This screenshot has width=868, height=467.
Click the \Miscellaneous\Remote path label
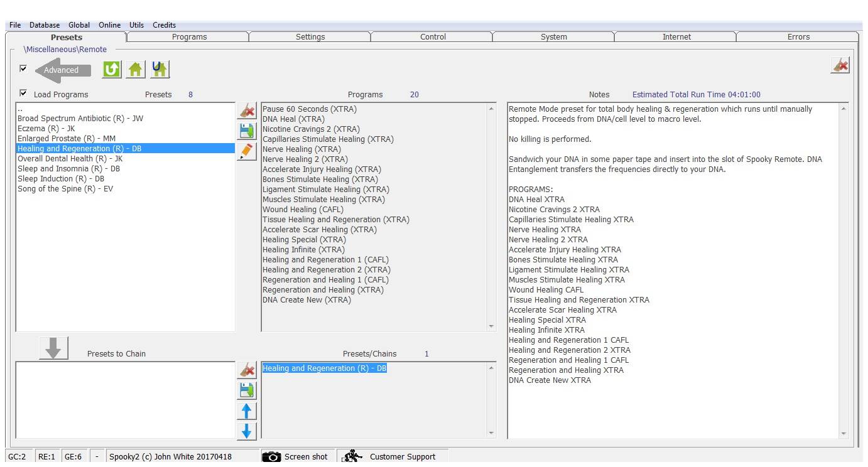pyautogui.click(x=65, y=50)
